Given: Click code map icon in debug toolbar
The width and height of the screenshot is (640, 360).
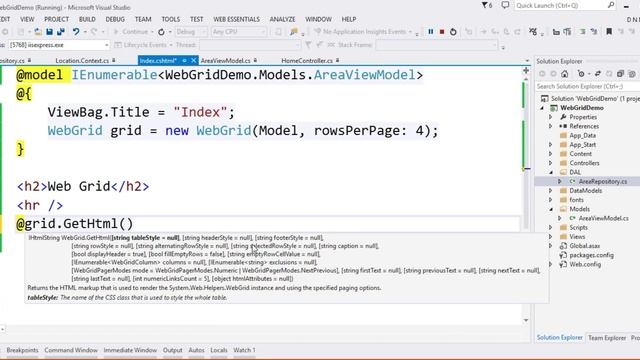Looking at the screenshot, I should pos(533,31).
